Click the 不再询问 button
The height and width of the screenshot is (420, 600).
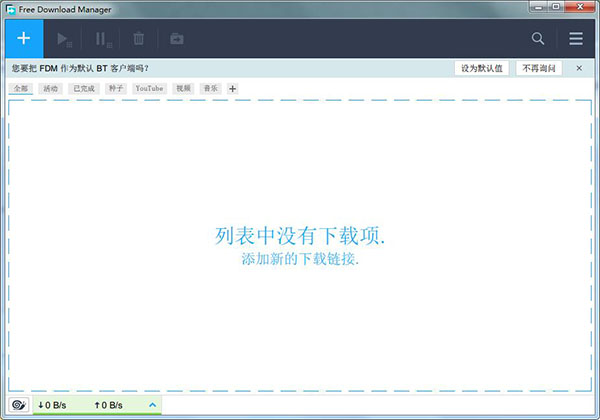click(x=538, y=68)
